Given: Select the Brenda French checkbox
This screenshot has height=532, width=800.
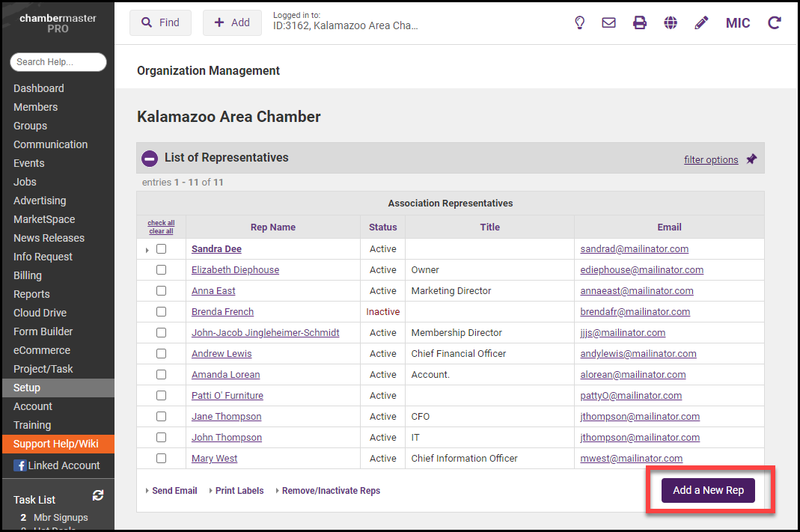Looking at the screenshot, I should pos(161,312).
